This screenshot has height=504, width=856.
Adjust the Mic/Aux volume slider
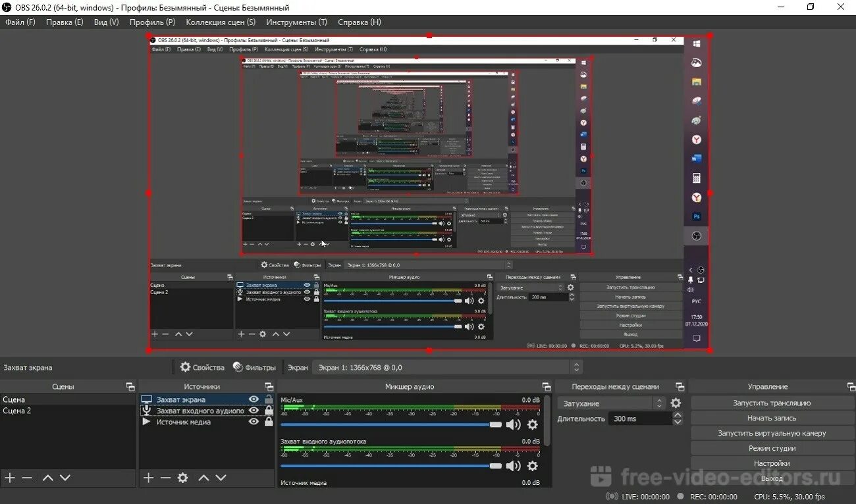click(391, 424)
